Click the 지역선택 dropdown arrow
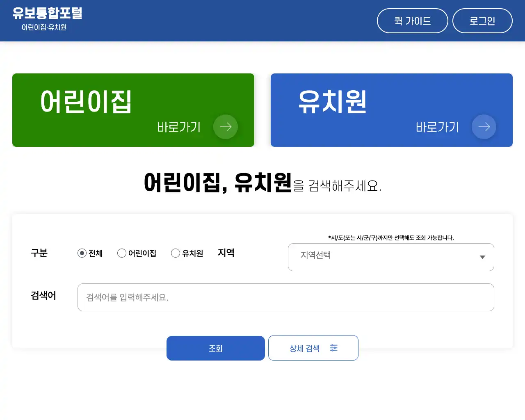525x420 pixels. (x=482, y=257)
